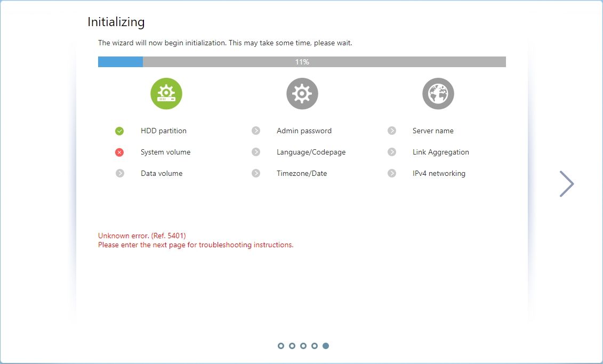The height and width of the screenshot is (364, 603).
Task: Click the troubleshooting instructions text
Action: [x=195, y=245]
